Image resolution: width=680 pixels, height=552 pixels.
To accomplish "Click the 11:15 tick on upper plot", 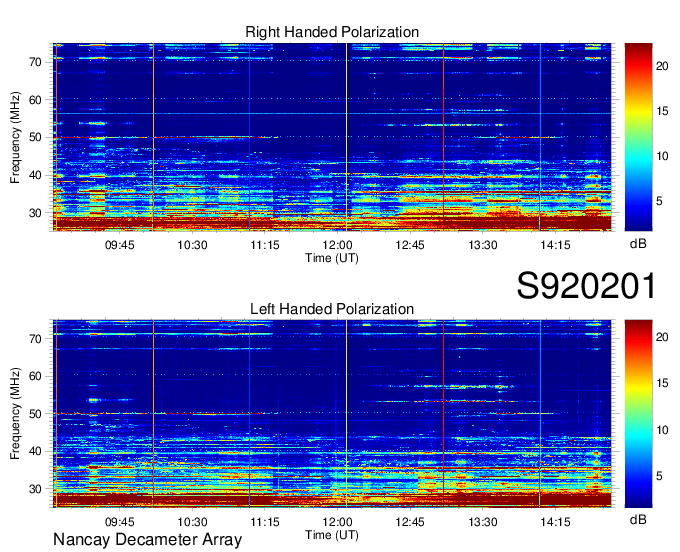I will pyautogui.click(x=265, y=245).
